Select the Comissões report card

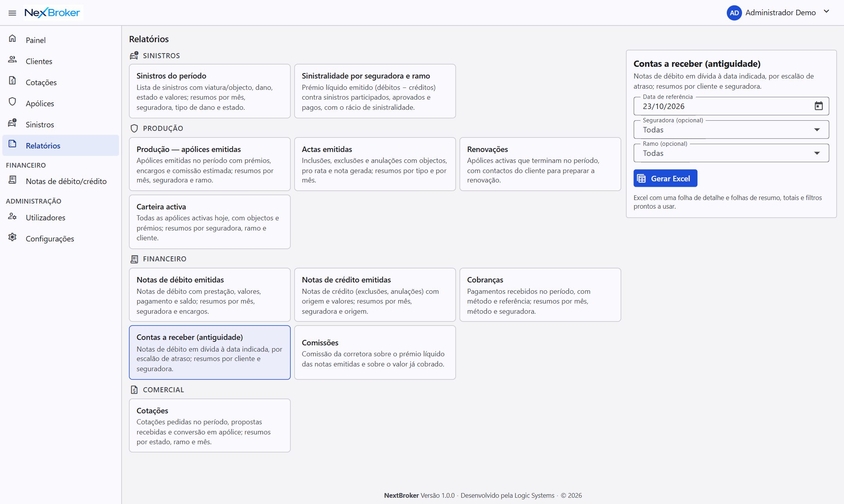[x=375, y=352]
